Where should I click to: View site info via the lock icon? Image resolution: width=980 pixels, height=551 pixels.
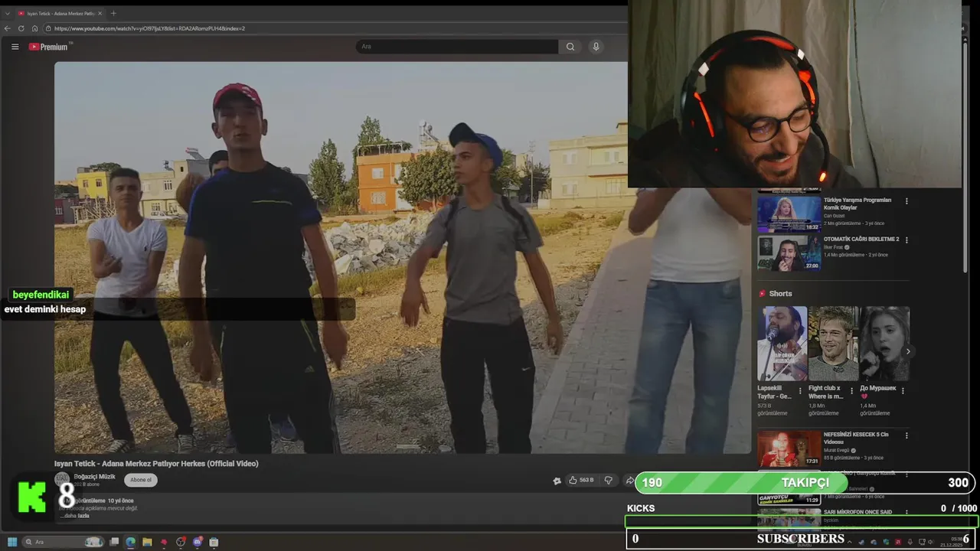[x=48, y=28]
